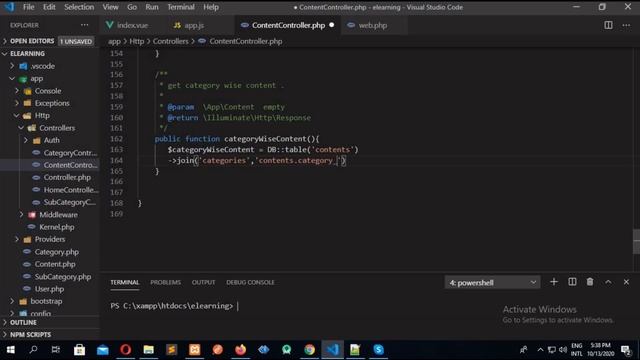Open Firefox from the taskbar
The width and height of the screenshot is (640, 360).
tap(240, 350)
